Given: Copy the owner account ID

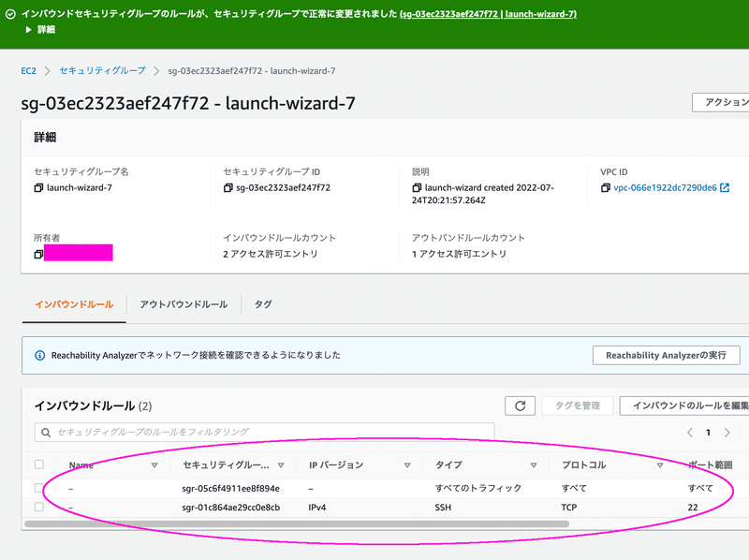Looking at the screenshot, I should 38,254.
